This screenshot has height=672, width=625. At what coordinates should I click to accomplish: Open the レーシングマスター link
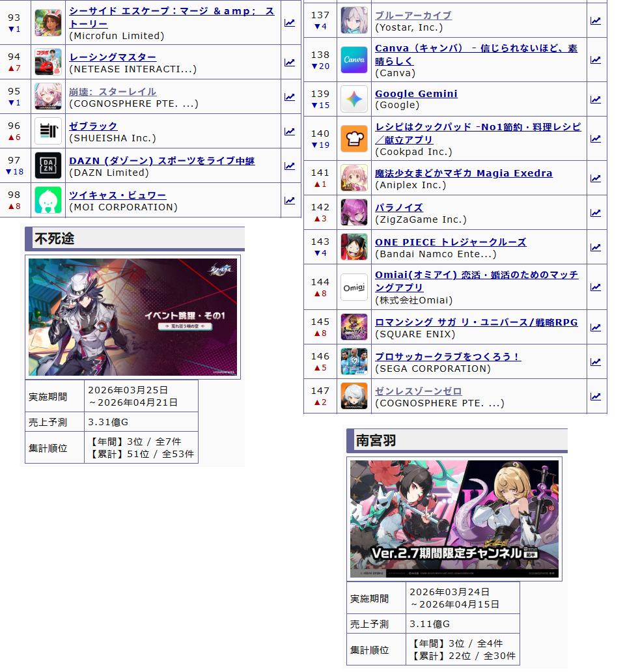[x=113, y=57]
